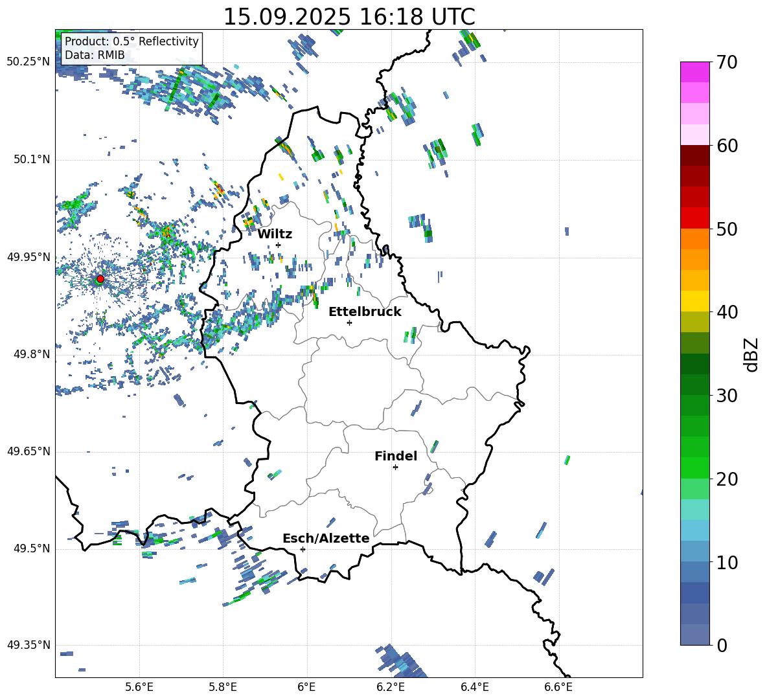The image size is (767, 700).
Task: Click the 49.95°N latitude label
Action: pos(29,256)
